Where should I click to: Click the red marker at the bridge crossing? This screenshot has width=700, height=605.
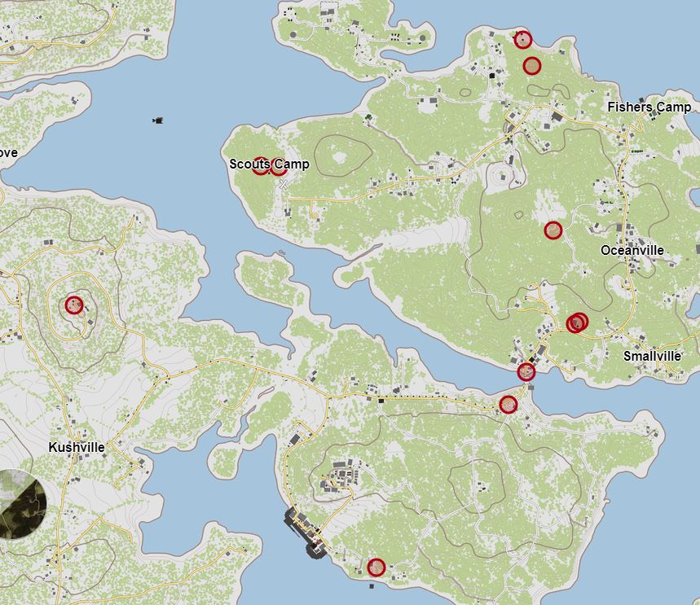pos(526,372)
